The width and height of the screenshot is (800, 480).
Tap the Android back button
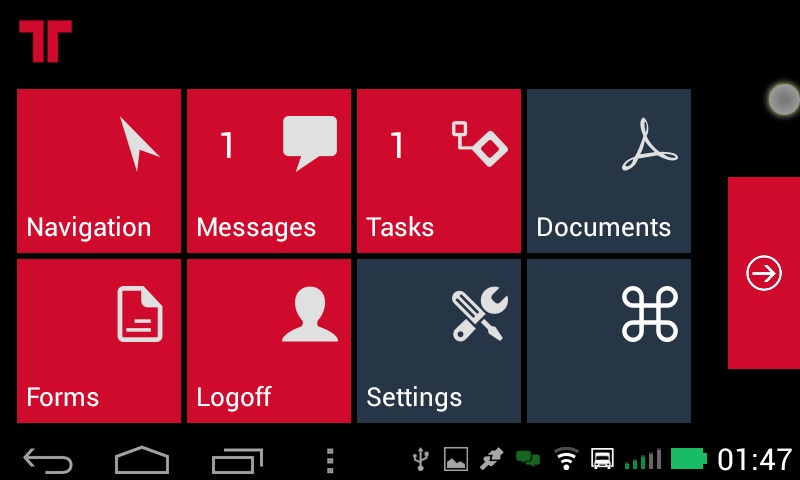pos(48,460)
